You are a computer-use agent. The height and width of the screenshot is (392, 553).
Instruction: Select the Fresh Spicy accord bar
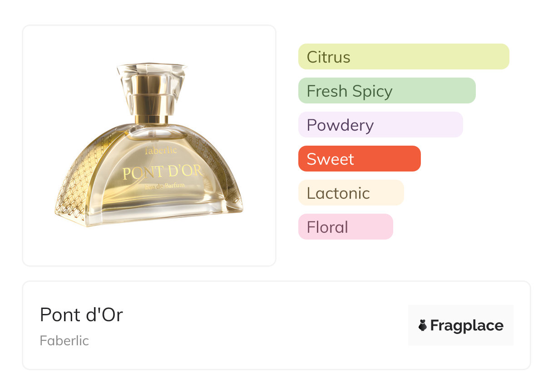click(386, 91)
